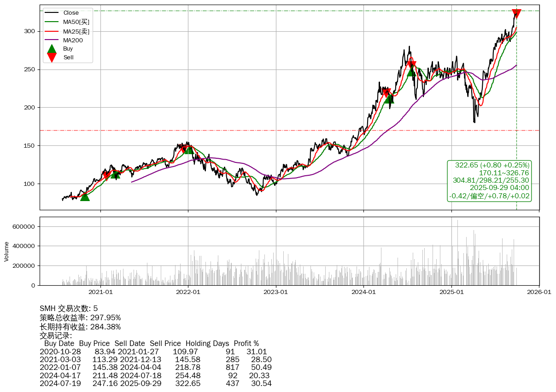Click the green Buy triangle in the legend
Viewport: 556px width, 392px height.
point(52,49)
